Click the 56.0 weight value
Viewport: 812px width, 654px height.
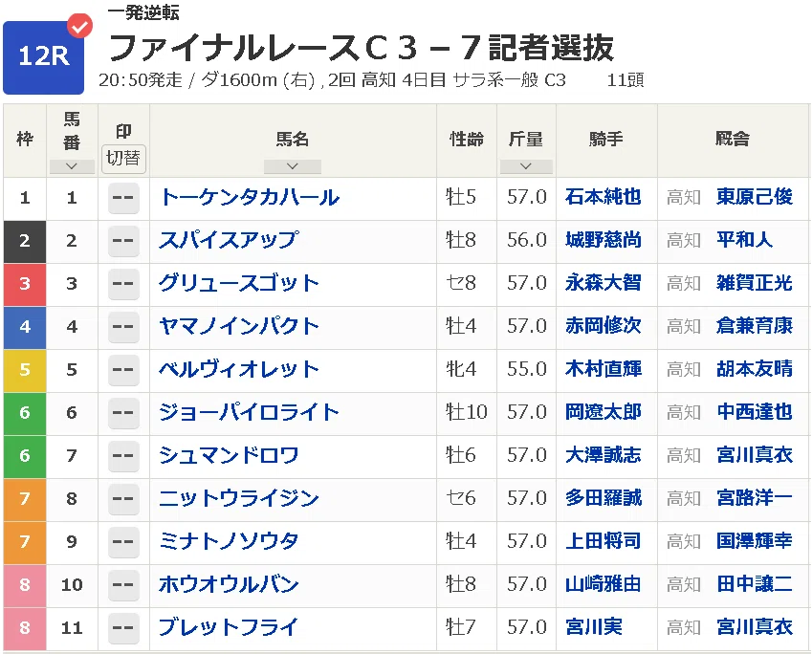click(x=527, y=240)
